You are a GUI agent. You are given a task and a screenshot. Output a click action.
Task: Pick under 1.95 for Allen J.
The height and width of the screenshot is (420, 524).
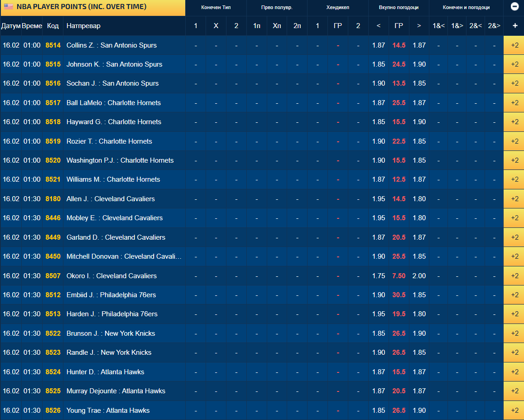click(x=379, y=198)
